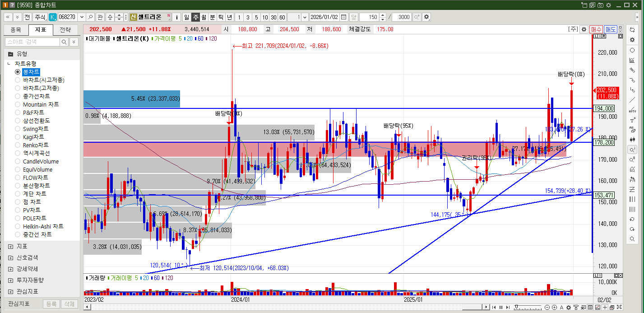This screenshot has width=644, height=313.
Task: Select monthly 월 period button
Action: (204, 17)
